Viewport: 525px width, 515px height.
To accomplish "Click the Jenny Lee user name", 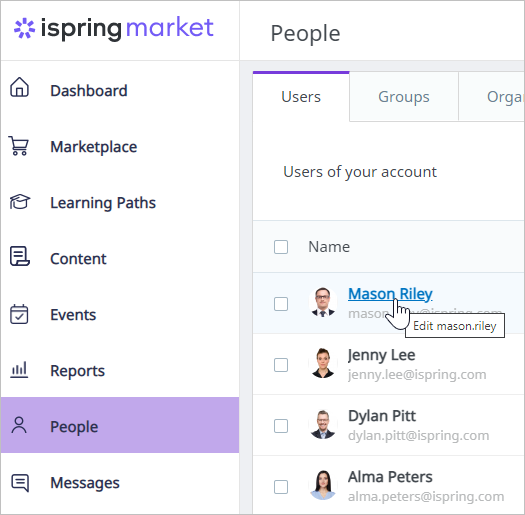I will click(381, 355).
